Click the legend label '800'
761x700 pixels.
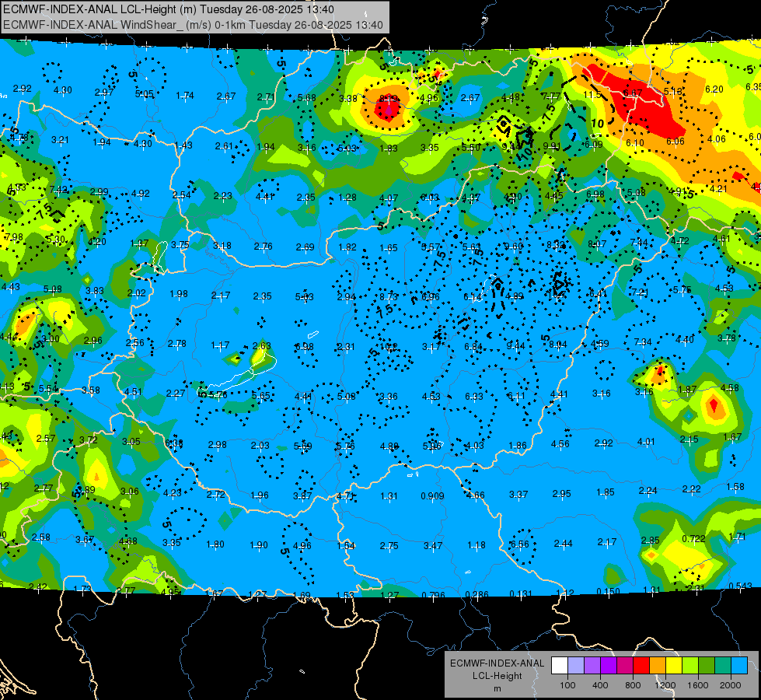pos(633,685)
